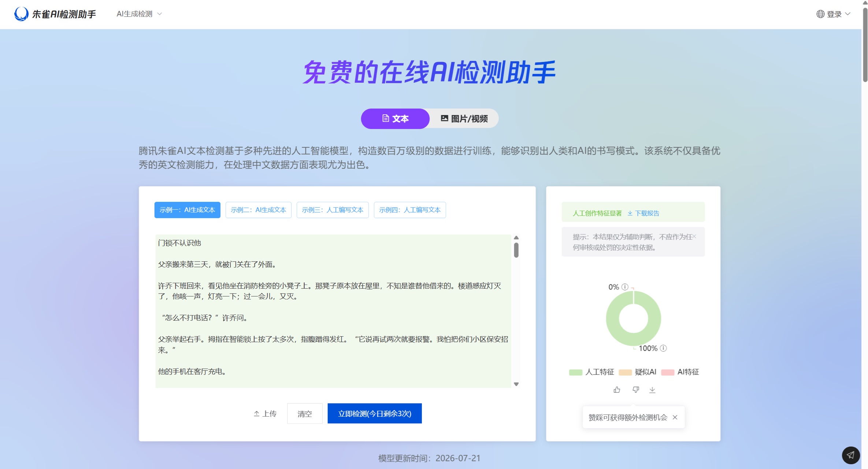Image resolution: width=868 pixels, height=469 pixels.
Task: Load 示例一：AI生成文本 sample
Action: point(187,210)
